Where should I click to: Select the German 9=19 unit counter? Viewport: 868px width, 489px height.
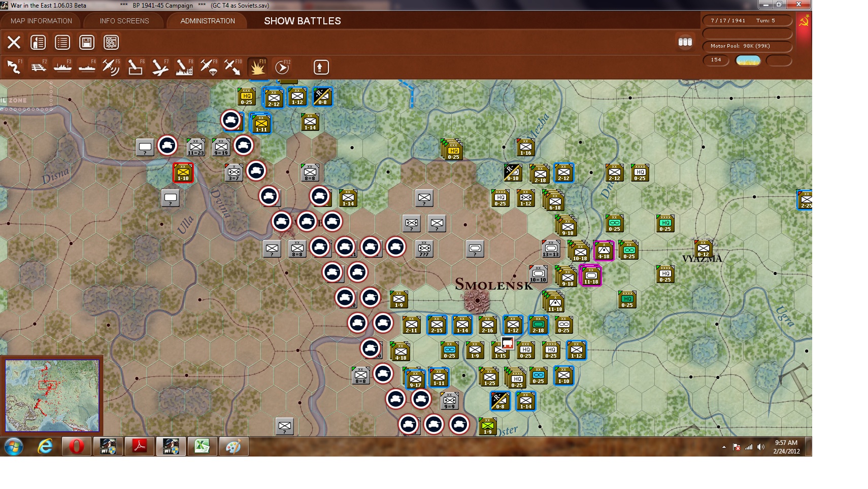221,147
